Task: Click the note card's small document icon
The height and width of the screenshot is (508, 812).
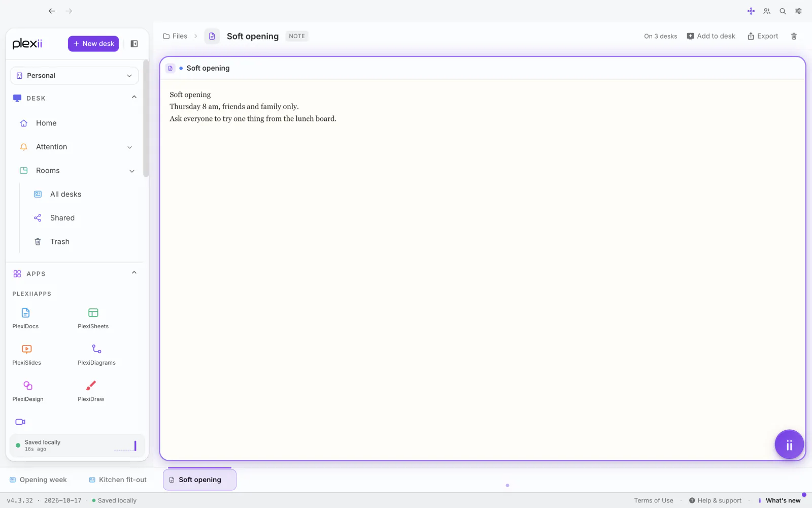Action: click(171, 68)
